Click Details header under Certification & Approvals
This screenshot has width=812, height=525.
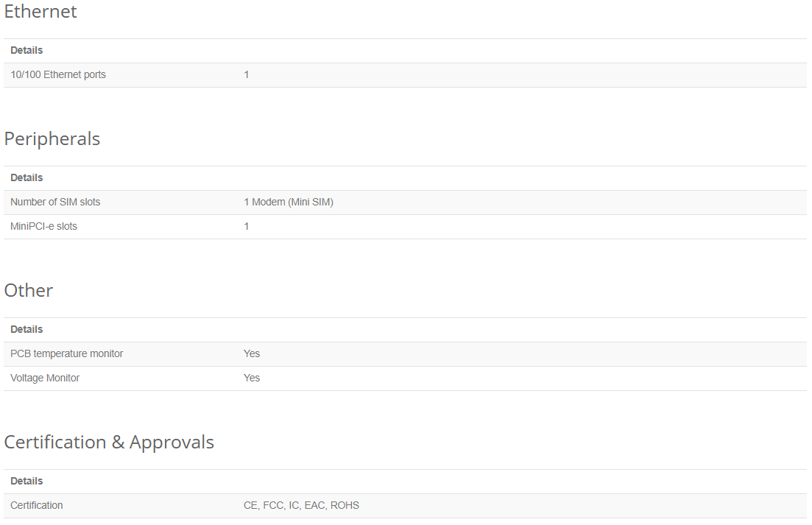tap(27, 481)
